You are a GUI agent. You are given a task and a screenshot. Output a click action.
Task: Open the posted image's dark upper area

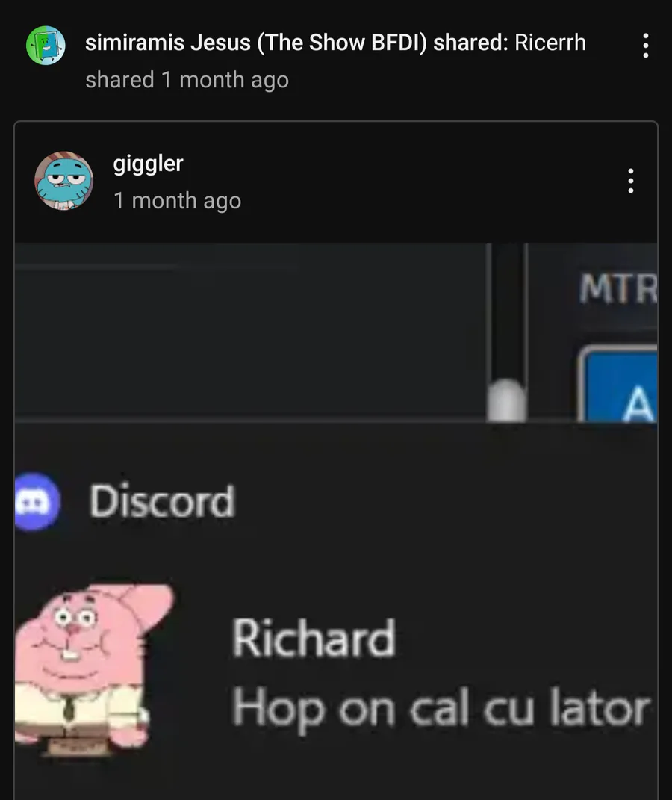(x=250, y=332)
